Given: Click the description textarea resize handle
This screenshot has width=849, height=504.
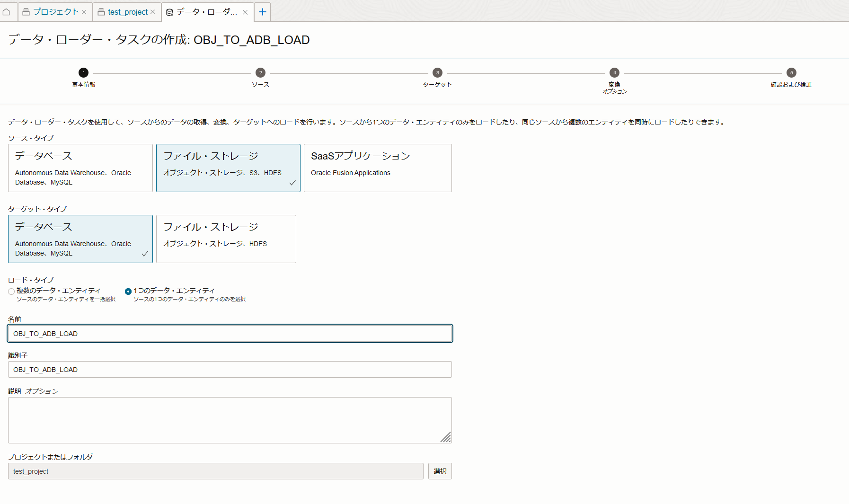Looking at the screenshot, I should (446, 437).
